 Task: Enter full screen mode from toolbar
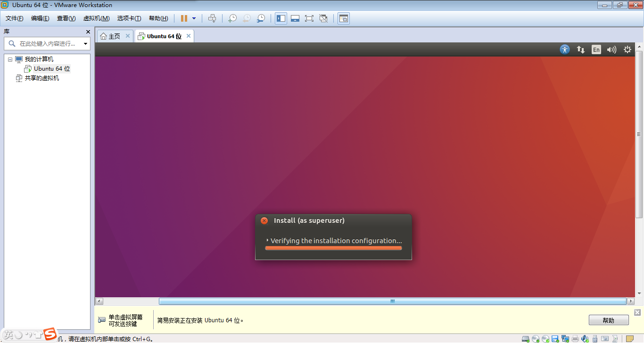(x=309, y=18)
